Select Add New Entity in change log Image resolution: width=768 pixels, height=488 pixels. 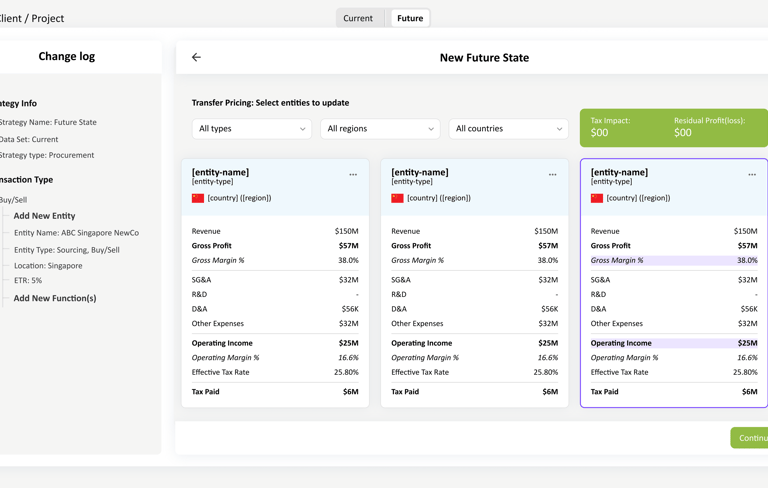point(44,216)
